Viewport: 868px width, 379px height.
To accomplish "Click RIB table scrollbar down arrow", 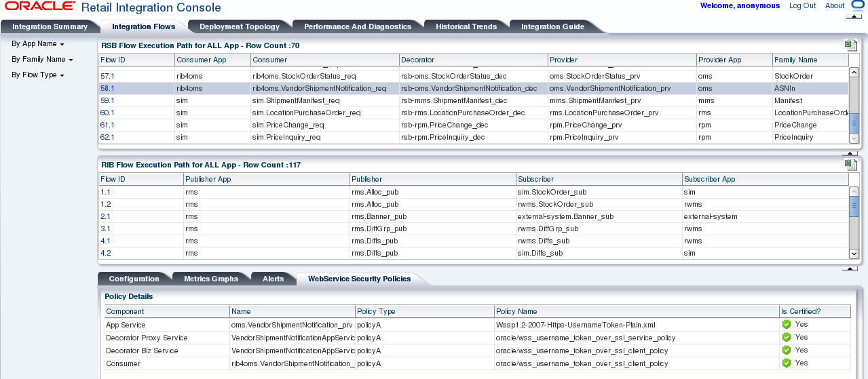I will tap(854, 254).
